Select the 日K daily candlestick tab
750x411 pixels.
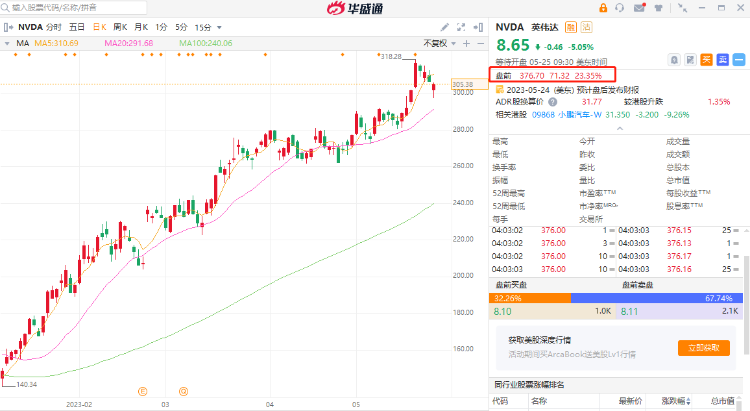click(99, 27)
